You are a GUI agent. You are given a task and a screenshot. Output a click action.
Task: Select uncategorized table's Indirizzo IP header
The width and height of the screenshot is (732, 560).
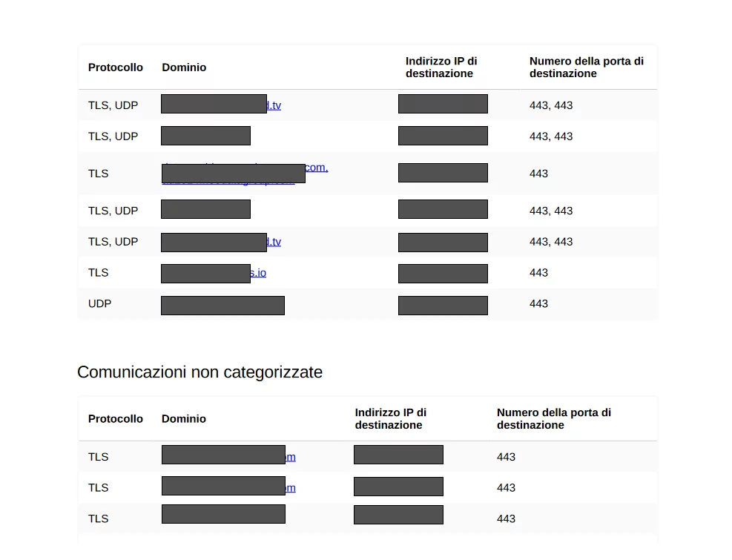tap(391, 419)
